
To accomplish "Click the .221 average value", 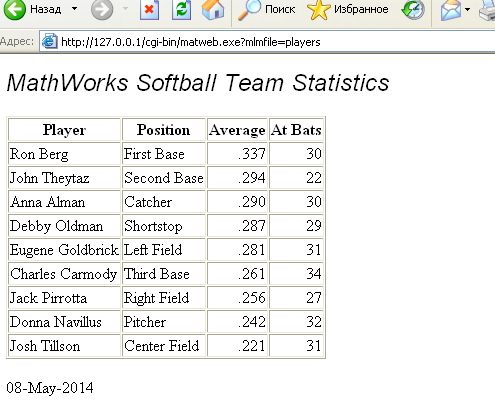I will 252,346.
